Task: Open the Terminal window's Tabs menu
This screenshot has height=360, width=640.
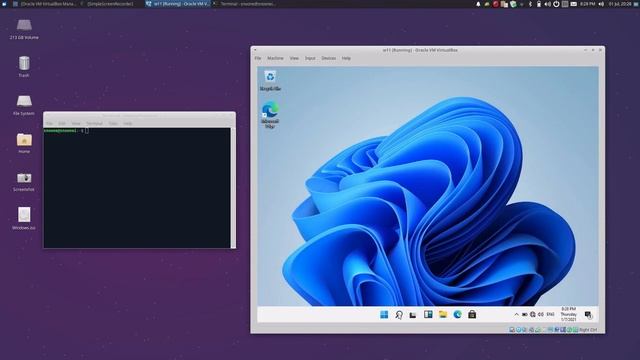Action: (x=113, y=123)
